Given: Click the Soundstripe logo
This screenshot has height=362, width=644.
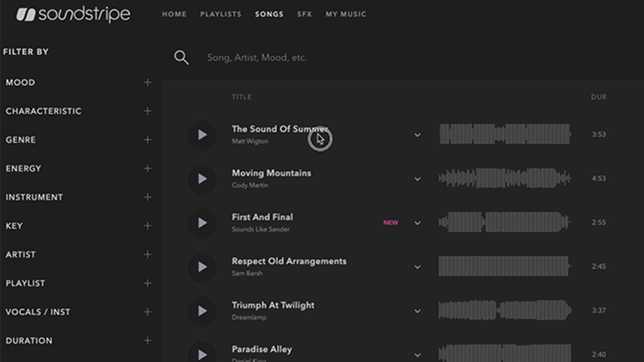Looking at the screenshot, I should 73,14.
